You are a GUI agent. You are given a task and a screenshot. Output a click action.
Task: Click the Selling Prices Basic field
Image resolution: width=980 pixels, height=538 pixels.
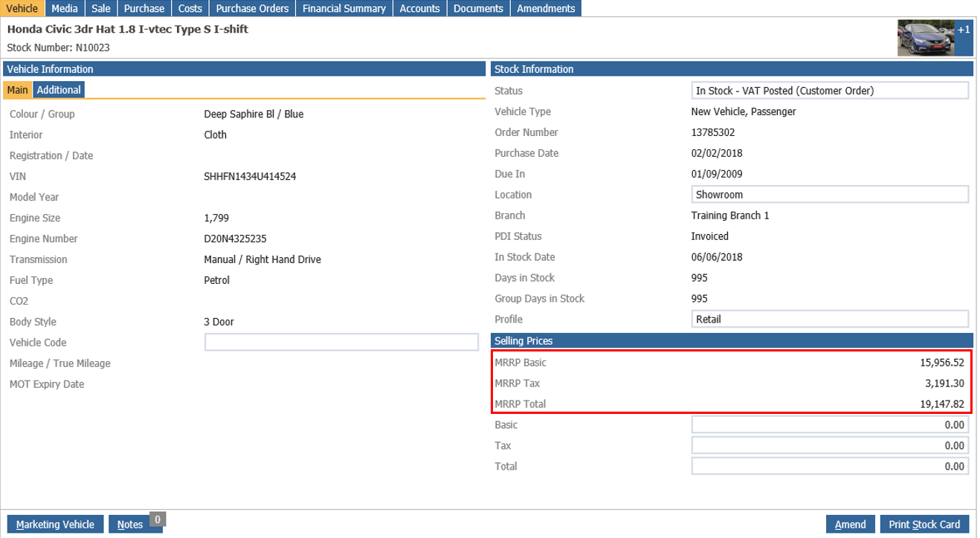point(830,425)
